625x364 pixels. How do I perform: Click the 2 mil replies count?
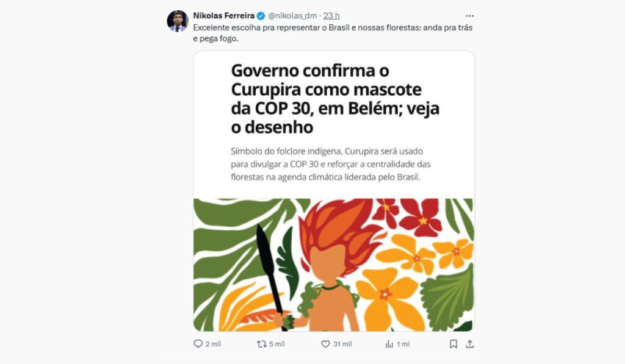213,344
